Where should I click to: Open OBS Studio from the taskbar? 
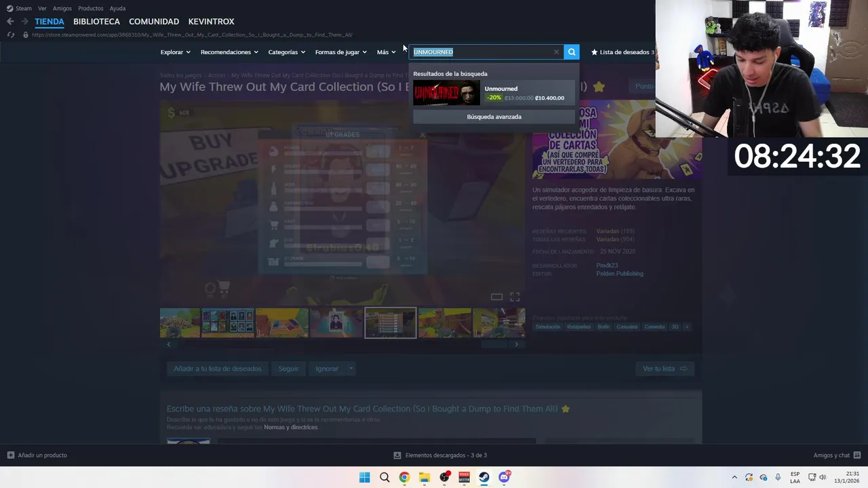(x=444, y=477)
